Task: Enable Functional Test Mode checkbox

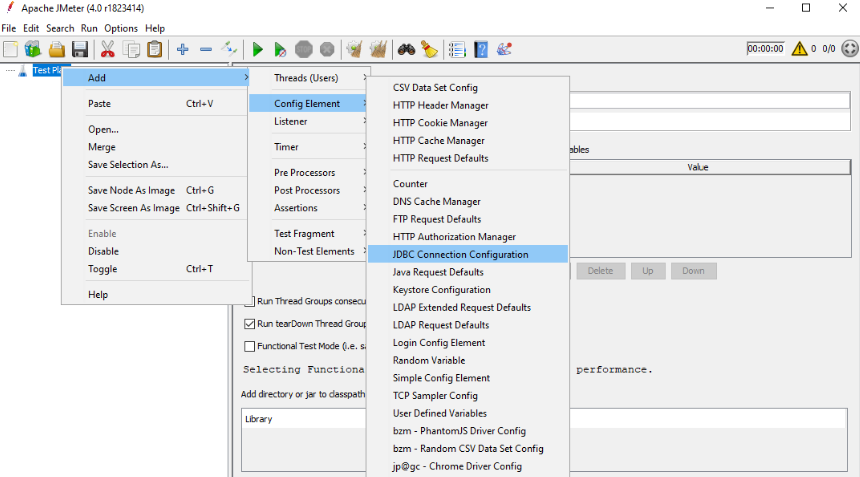Action: (x=250, y=346)
